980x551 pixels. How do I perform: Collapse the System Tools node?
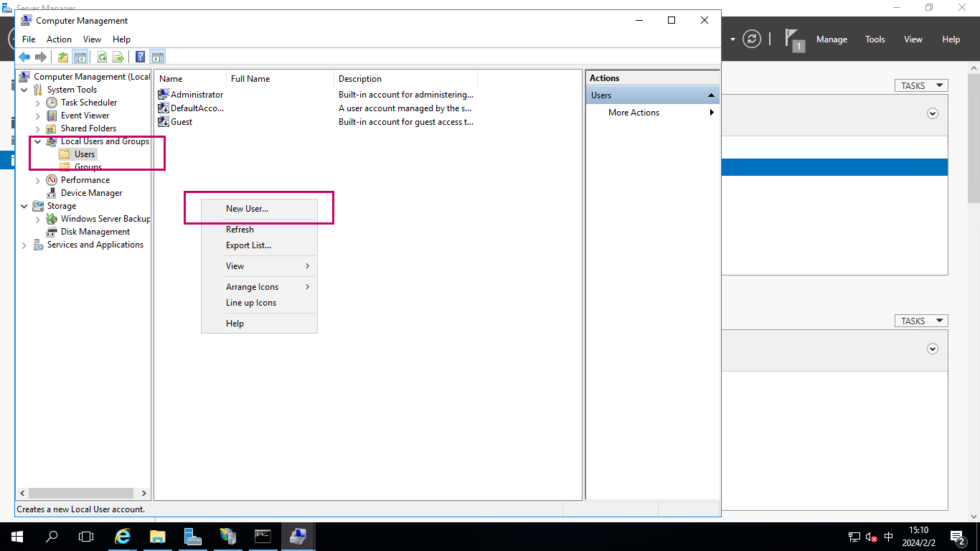click(24, 90)
